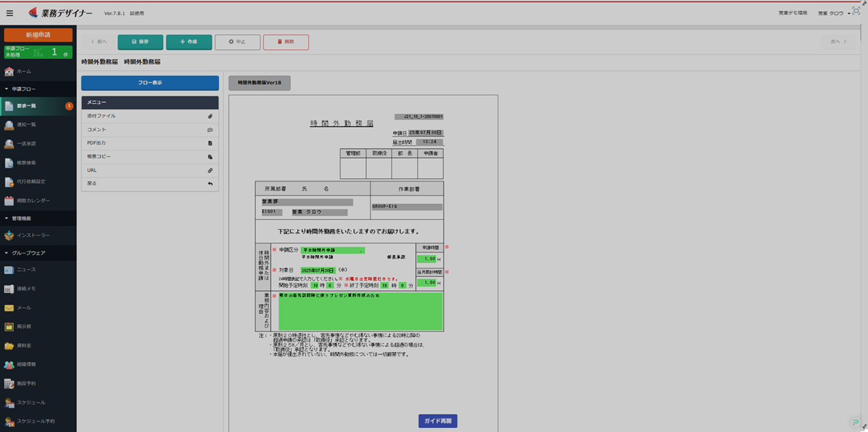The height and width of the screenshot is (432, 868).
Task: Open 一括承認 in the sidebar
Action: [x=38, y=144]
